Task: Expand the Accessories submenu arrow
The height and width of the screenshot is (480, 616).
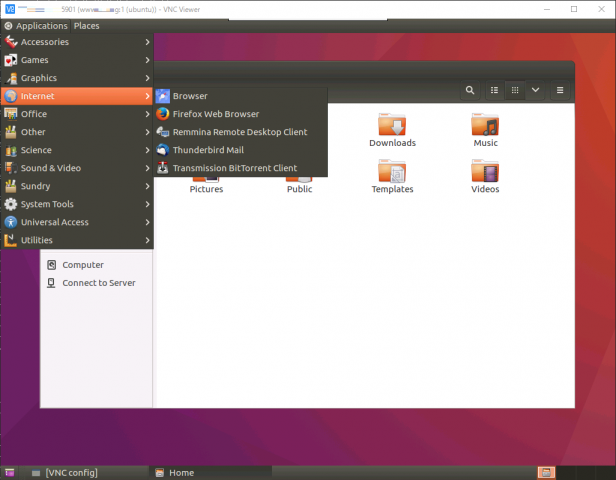Action: click(x=147, y=42)
